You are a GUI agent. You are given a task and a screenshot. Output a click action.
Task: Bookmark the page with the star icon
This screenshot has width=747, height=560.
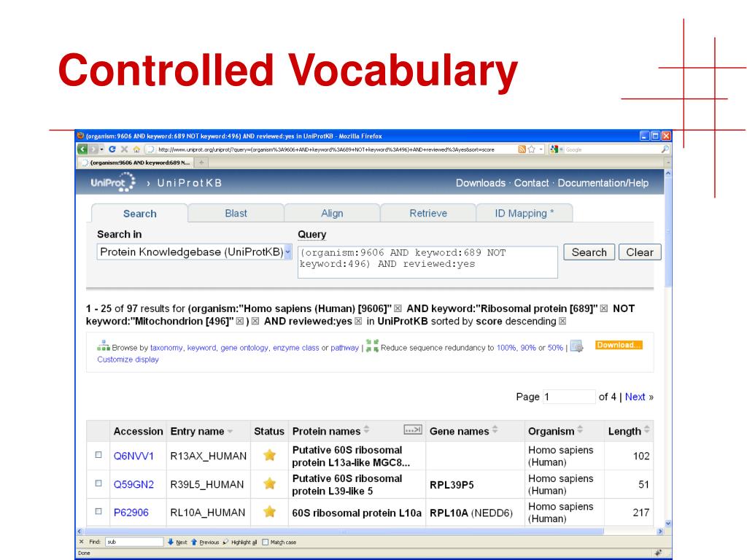(x=532, y=149)
